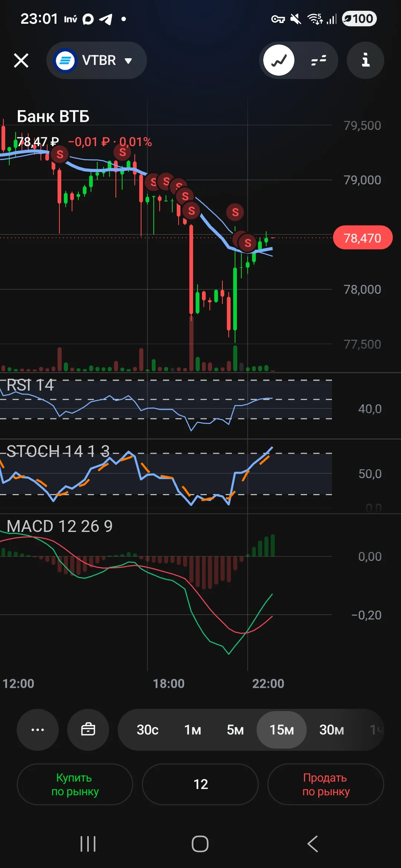Select the 30с timeframe
The image size is (401, 868).
pyautogui.click(x=147, y=730)
